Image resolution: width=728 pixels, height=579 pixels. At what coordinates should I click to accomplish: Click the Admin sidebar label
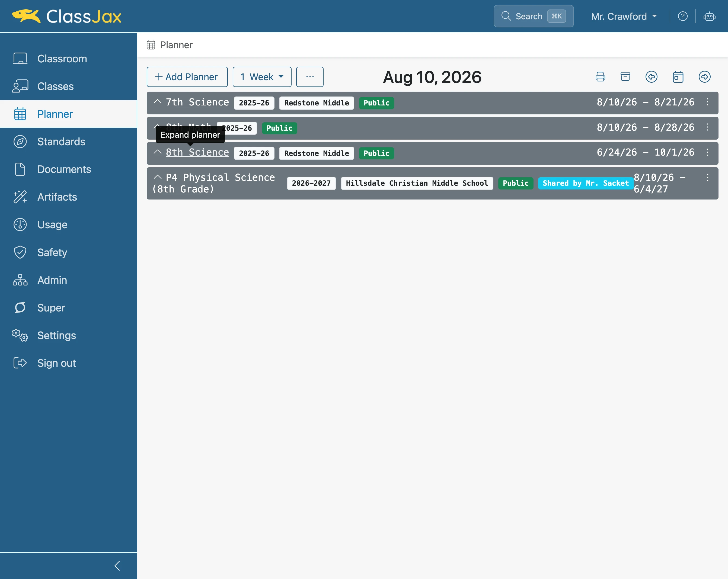click(52, 280)
